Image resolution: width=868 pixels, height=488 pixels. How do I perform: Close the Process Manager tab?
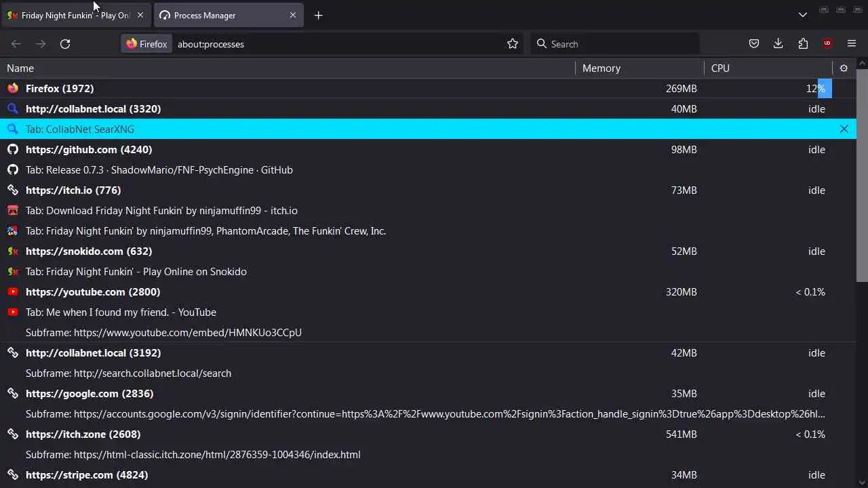click(x=293, y=15)
